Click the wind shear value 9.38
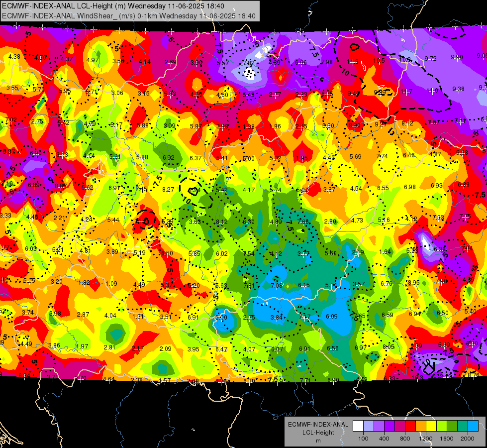The height and width of the screenshot is (448, 487). pos(459,89)
